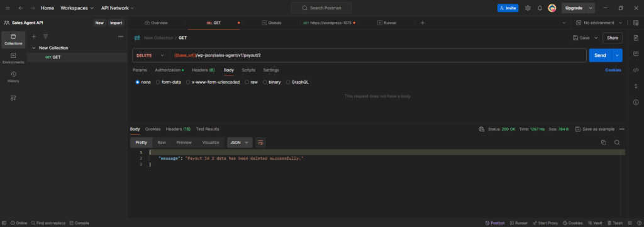This screenshot has width=644, height=227.
Task: Open the Collections sidebar panel
Action: [x=13, y=40]
